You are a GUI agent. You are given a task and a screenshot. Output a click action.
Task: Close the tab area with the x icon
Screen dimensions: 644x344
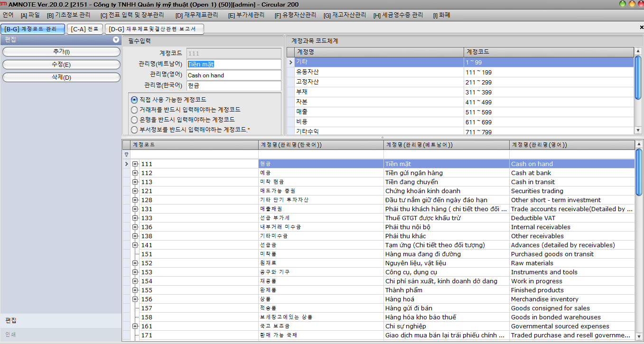[x=641, y=28]
